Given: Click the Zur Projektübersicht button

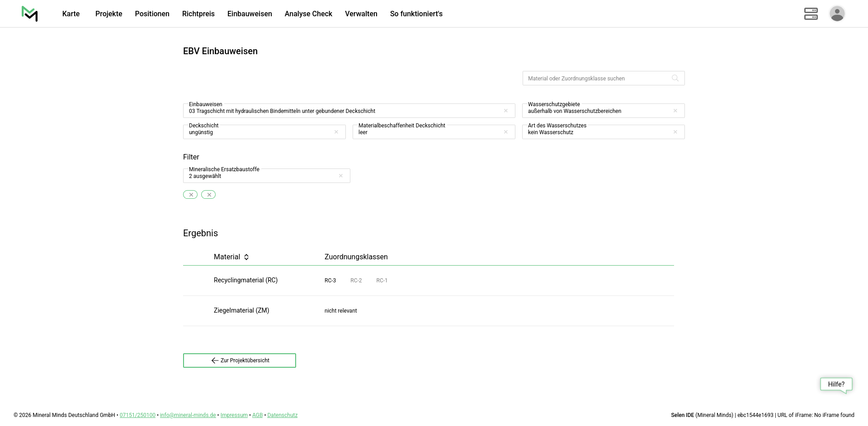Looking at the screenshot, I should 240,360.
